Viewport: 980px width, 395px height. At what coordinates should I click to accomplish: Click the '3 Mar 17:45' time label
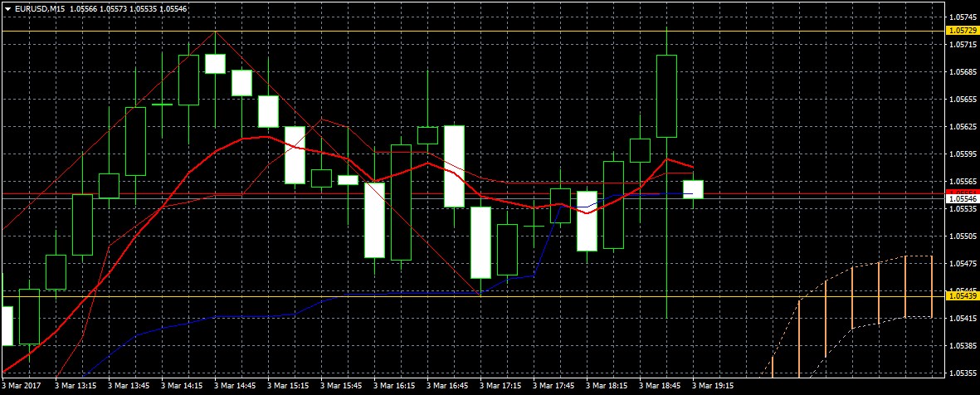553,386
